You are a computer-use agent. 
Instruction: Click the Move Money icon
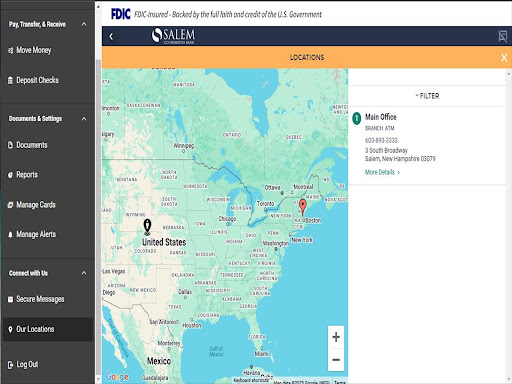pyautogui.click(x=10, y=50)
